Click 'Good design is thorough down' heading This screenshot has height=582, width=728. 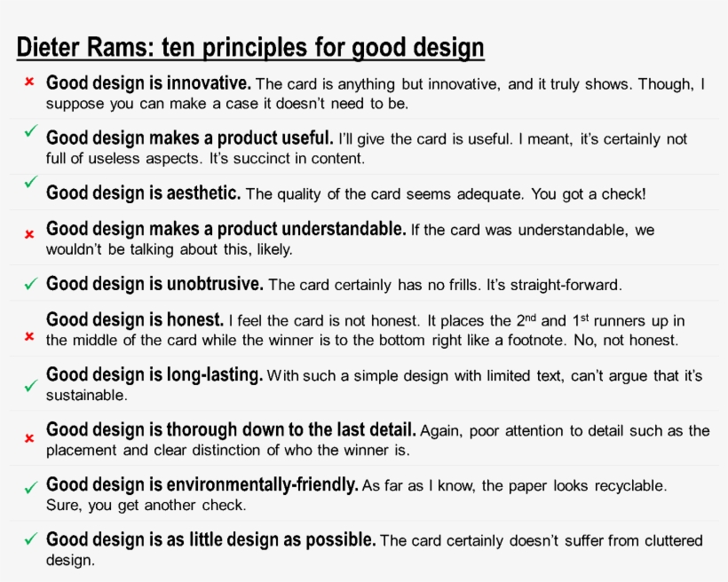[x=231, y=429]
